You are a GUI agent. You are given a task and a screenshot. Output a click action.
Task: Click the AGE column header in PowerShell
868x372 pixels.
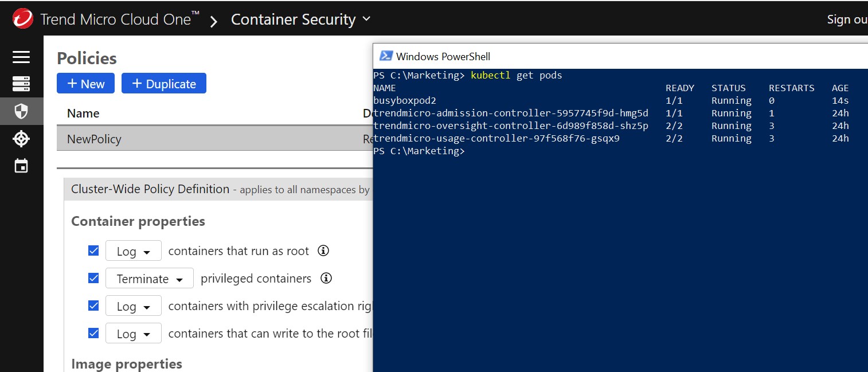click(840, 88)
